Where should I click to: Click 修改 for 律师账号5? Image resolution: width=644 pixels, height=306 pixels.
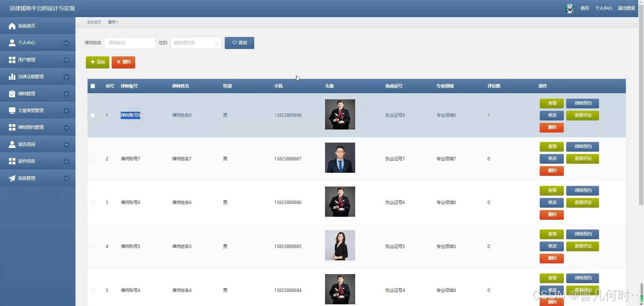(552, 246)
